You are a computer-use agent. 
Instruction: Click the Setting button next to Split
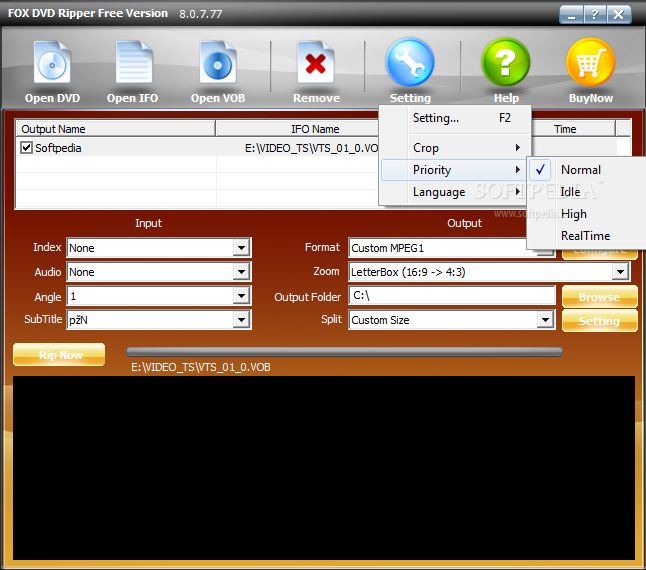599,320
